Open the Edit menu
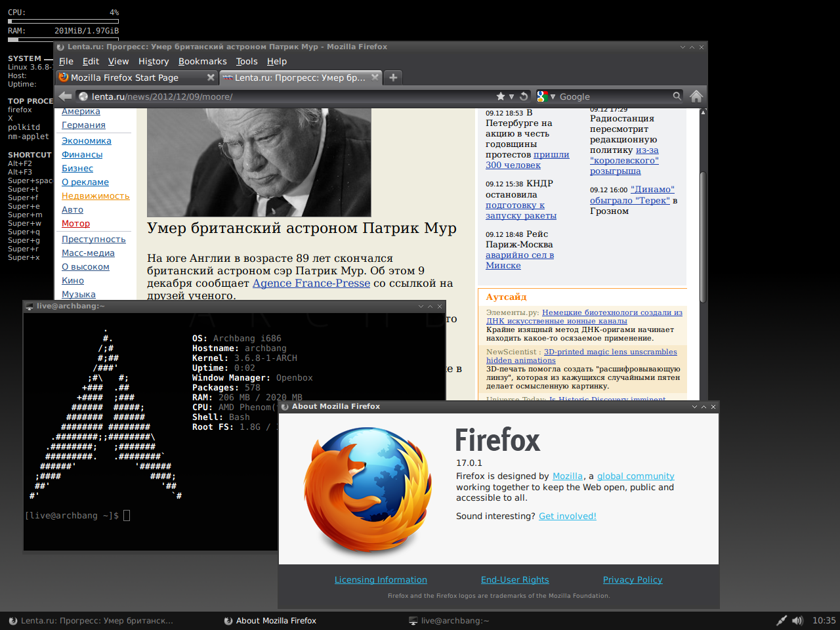This screenshot has width=840, height=630. [x=91, y=61]
